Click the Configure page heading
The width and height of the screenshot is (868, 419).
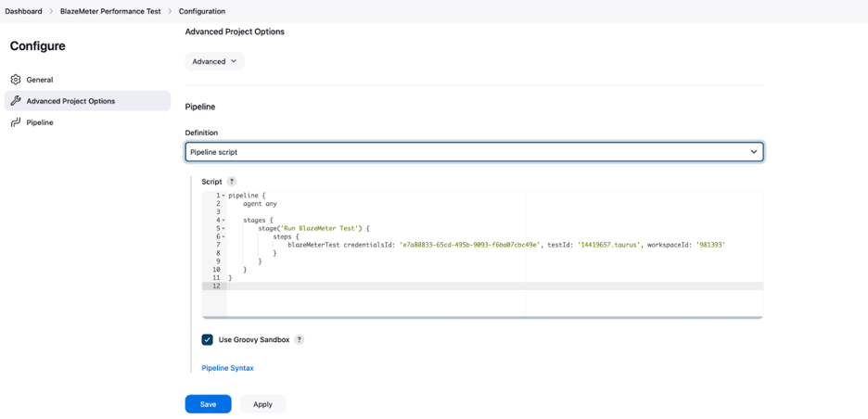tap(38, 46)
